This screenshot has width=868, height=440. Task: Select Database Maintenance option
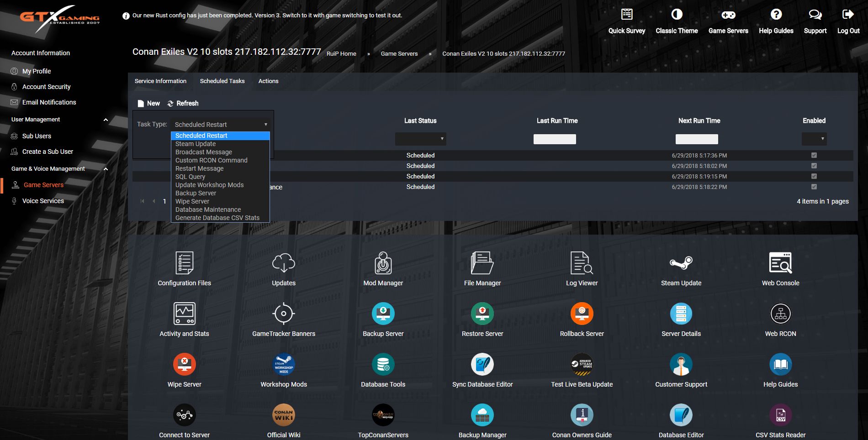220,210
